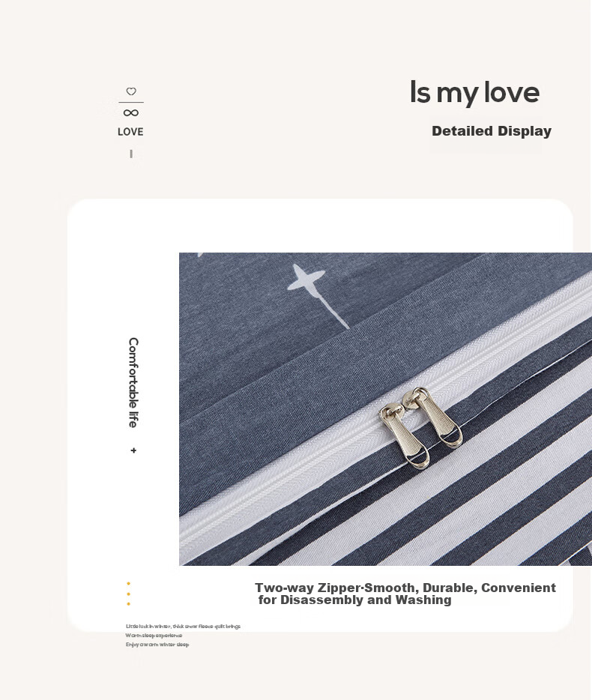Click the 'Is my love' heading
Screen dimensions: 592x700
(x=474, y=92)
